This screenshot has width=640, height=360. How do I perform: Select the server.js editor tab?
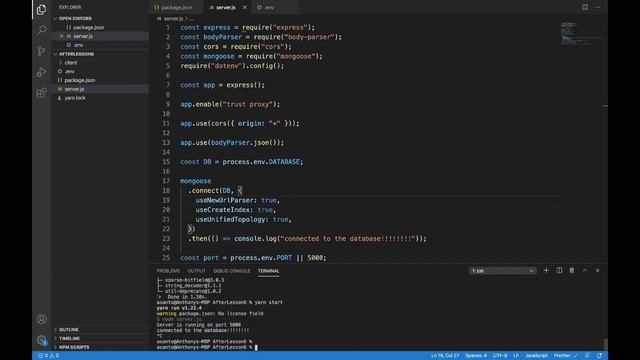click(x=226, y=7)
